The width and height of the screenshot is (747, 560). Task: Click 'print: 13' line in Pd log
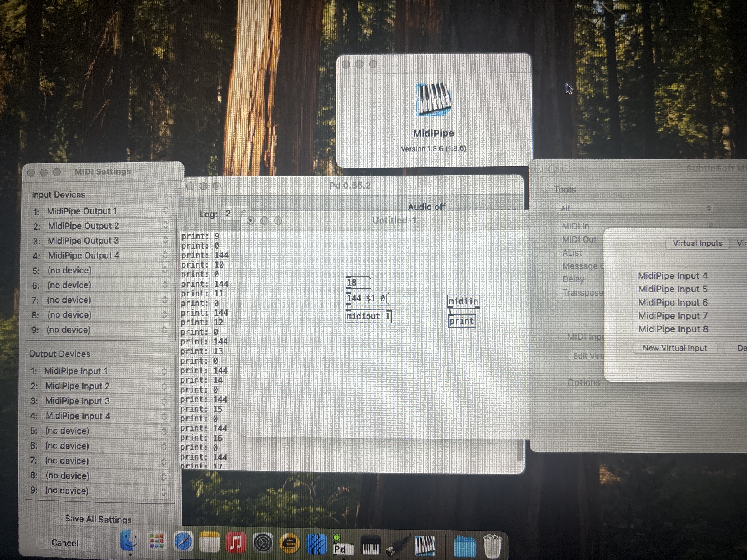click(202, 351)
